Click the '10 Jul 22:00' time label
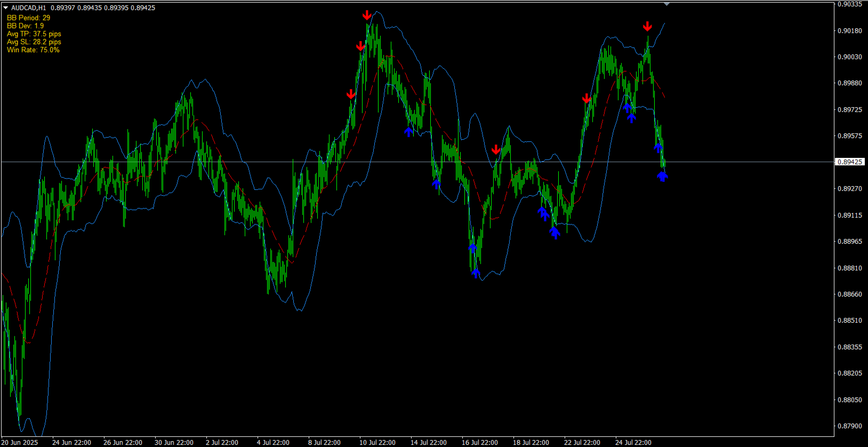 pyautogui.click(x=377, y=442)
